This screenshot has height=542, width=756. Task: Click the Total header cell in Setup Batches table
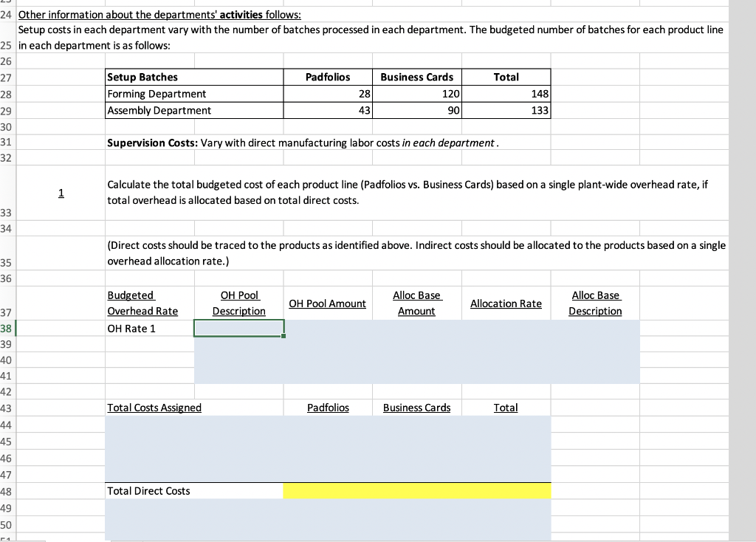(x=506, y=77)
